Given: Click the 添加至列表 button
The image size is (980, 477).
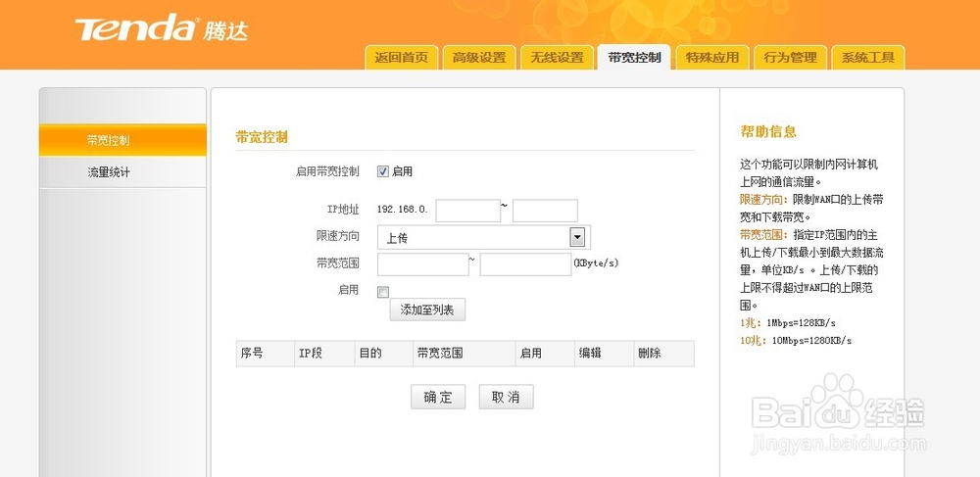Looking at the screenshot, I should click(x=427, y=310).
